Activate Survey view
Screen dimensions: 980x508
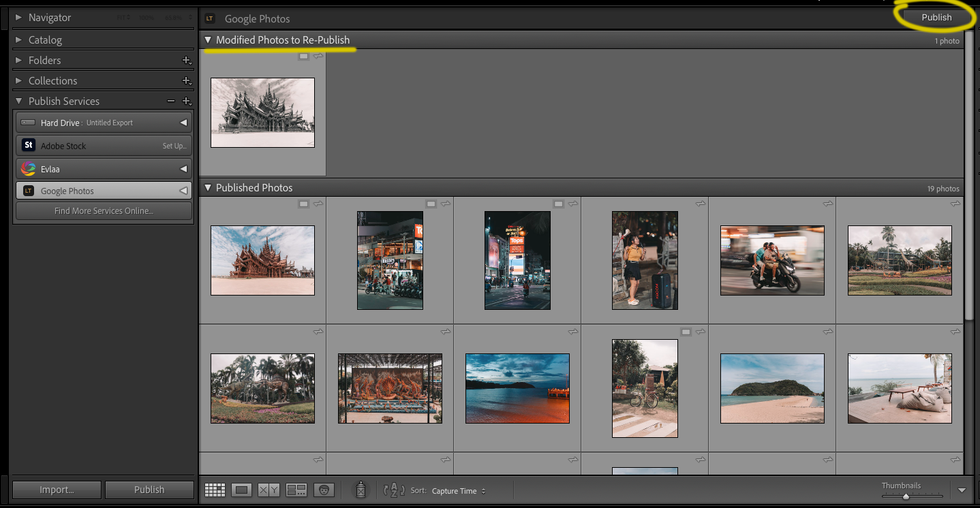click(296, 490)
